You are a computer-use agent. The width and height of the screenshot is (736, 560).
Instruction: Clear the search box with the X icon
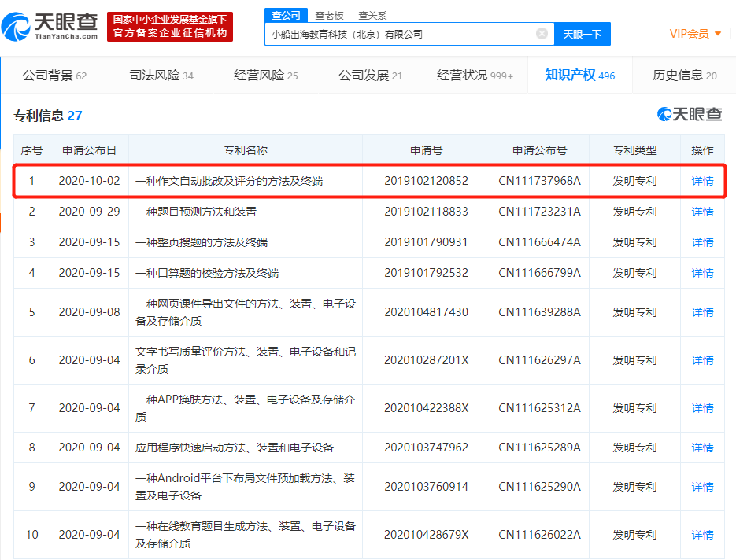coord(542,34)
